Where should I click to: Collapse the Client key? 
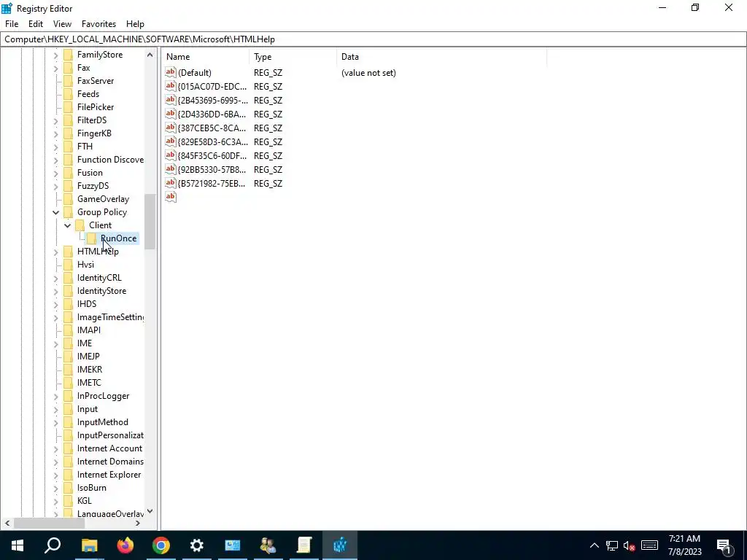[x=68, y=225]
